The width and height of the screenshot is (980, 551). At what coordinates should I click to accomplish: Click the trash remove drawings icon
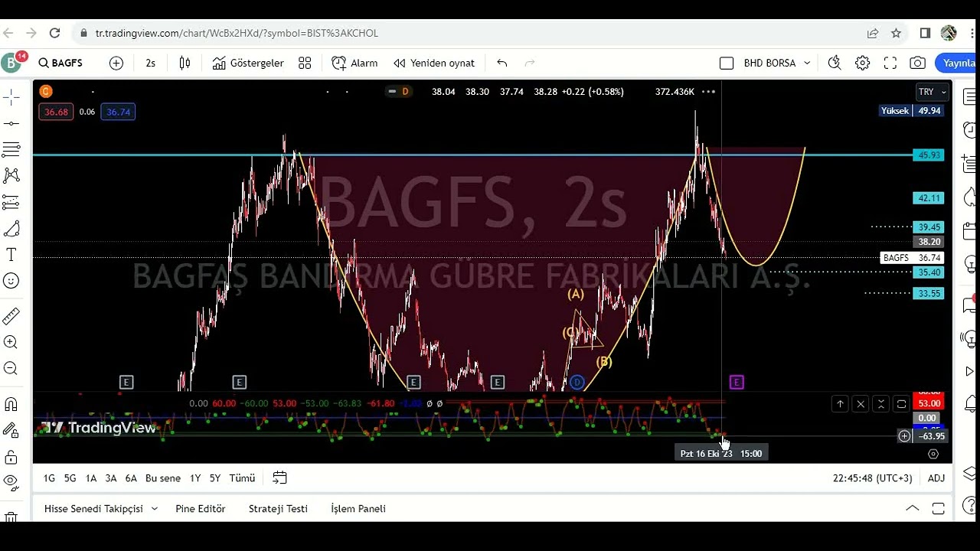pyautogui.click(x=11, y=517)
